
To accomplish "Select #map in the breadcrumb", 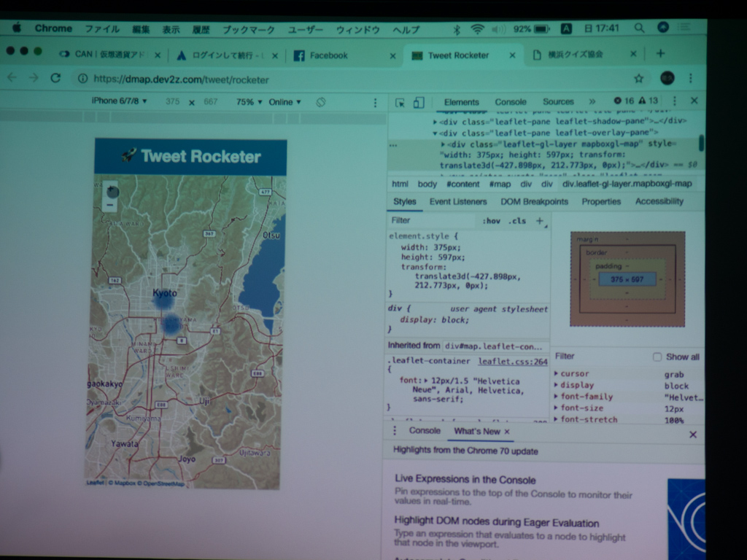I will click(500, 184).
